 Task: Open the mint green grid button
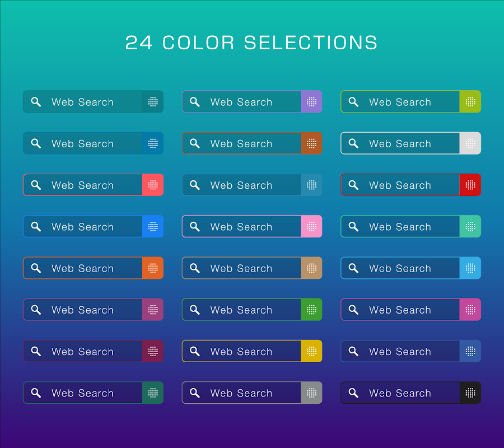coord(470,226)
